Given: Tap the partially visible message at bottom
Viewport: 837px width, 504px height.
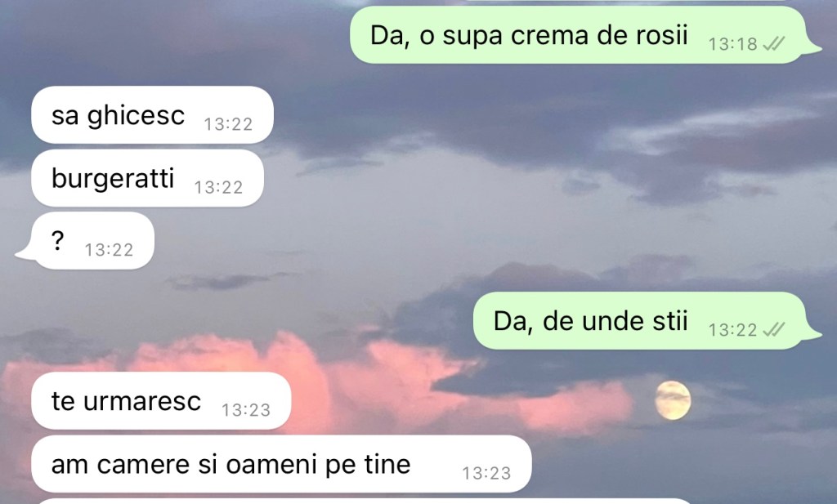Looking at the screenshot, I should tap(363, 502).
